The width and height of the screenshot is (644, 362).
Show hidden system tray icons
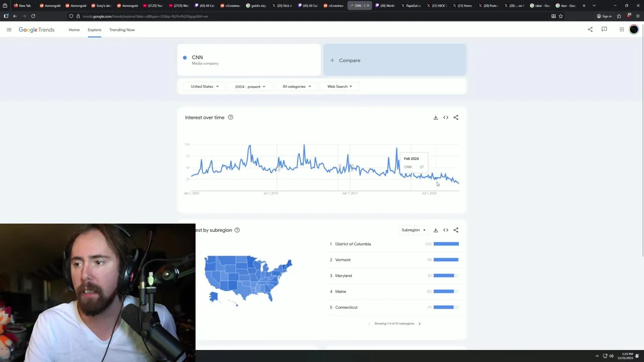pyautogui.click(x=597, y=356)
